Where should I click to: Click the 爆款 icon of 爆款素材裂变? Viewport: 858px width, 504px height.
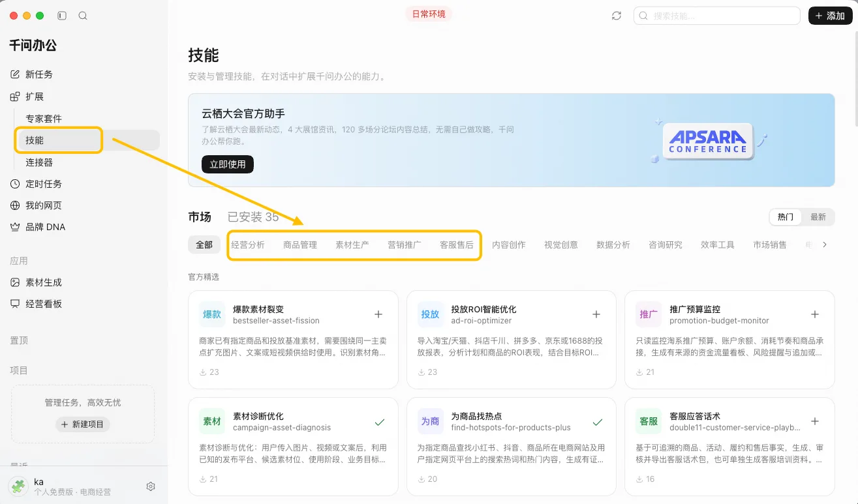pyautogui.click(x=212, y=314)
